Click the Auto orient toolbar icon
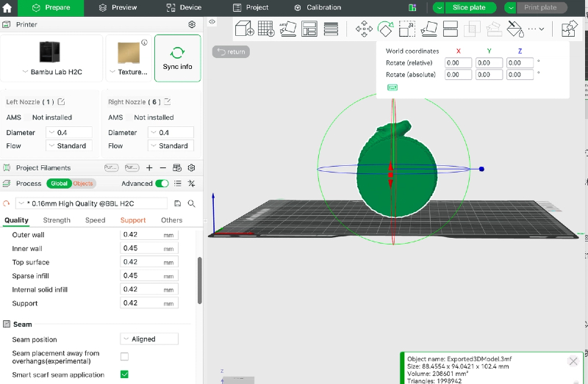Viewport: 588px width, 384px height. pyautogui.click(x=287, y=29)
